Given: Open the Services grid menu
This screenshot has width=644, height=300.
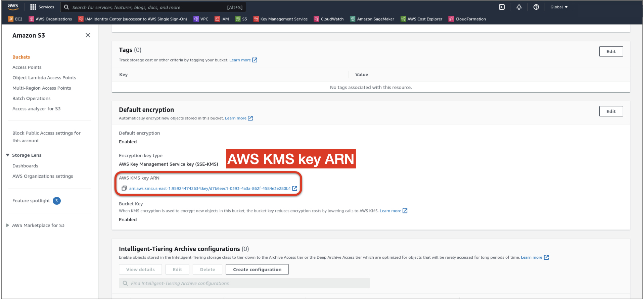Looking at the screenshot, I should pyautogui.click(x=42, y=7).
